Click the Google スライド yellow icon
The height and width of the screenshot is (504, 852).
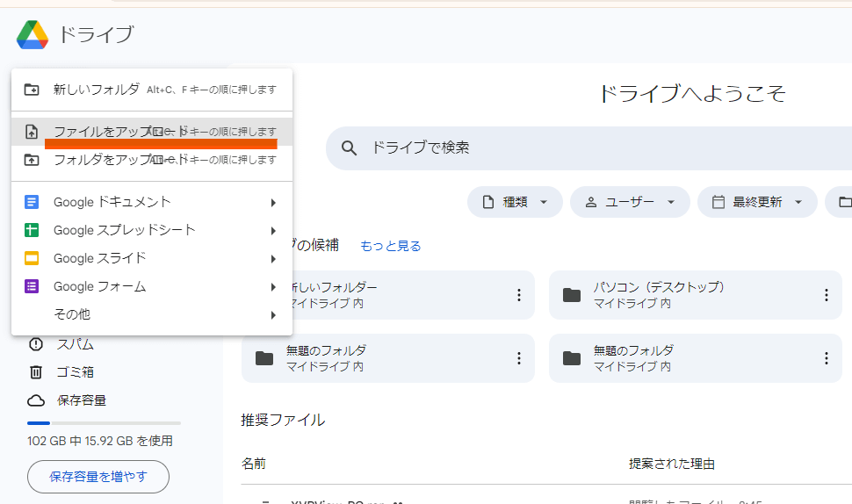[32, 258]
